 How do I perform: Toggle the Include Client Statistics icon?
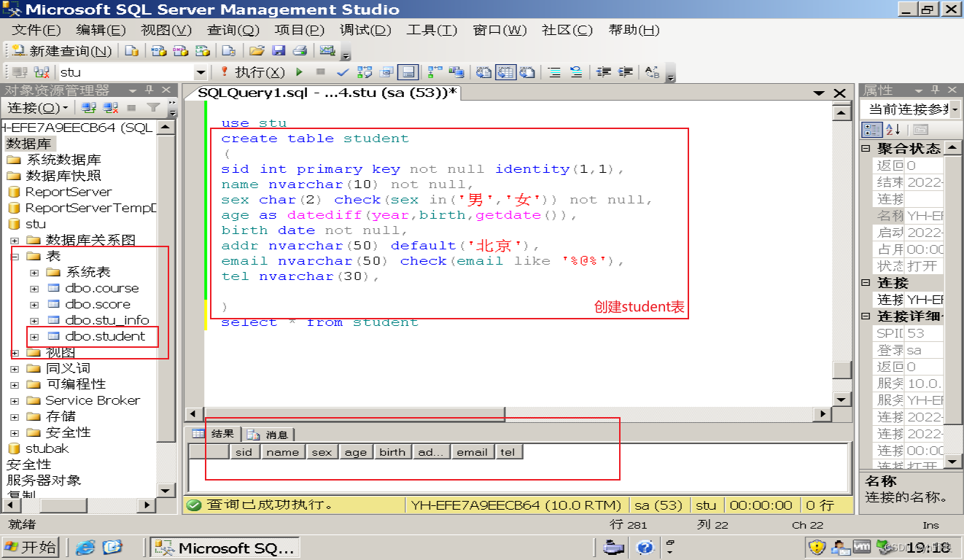pos(456,72)
